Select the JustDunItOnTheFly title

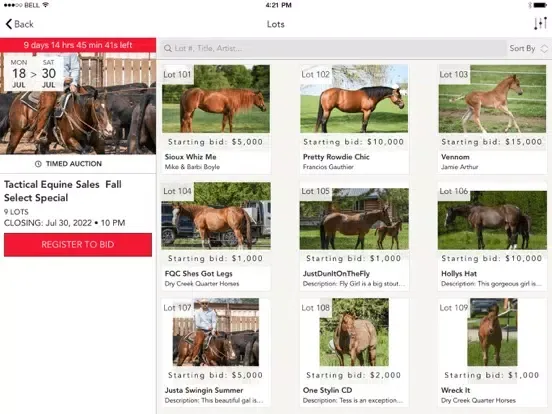point(336,274)
